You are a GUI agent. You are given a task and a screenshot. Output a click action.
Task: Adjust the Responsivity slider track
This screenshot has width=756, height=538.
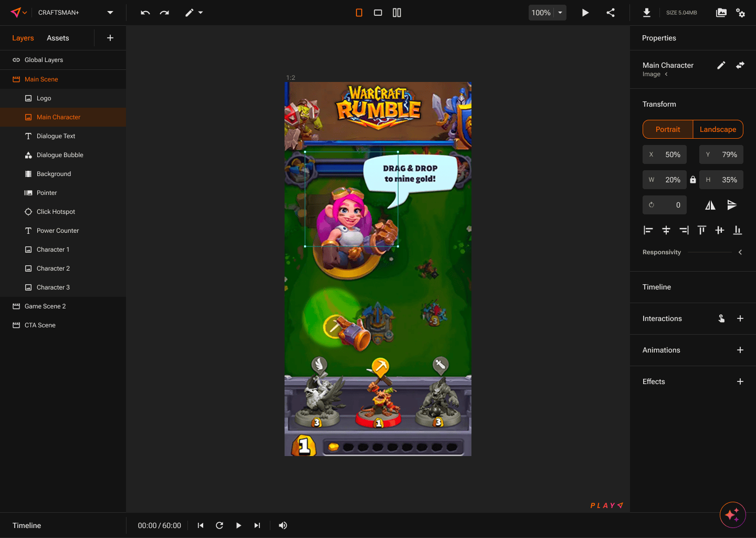(x=710, y=252)
